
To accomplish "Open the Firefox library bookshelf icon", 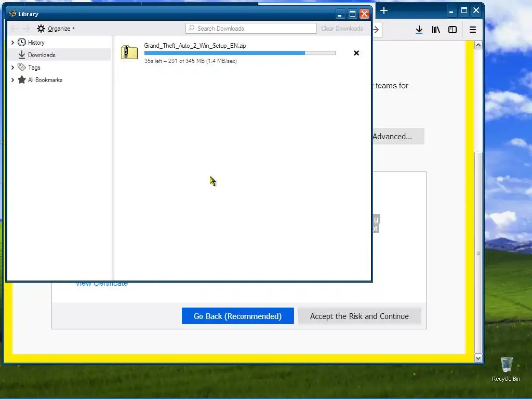I will click(436, 30).
